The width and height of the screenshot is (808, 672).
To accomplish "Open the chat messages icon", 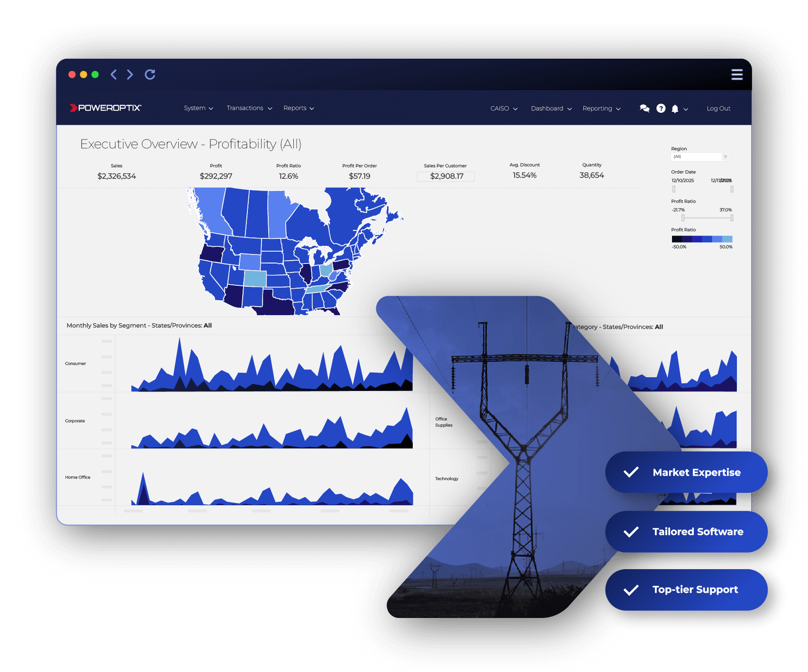I will [645, 109].
